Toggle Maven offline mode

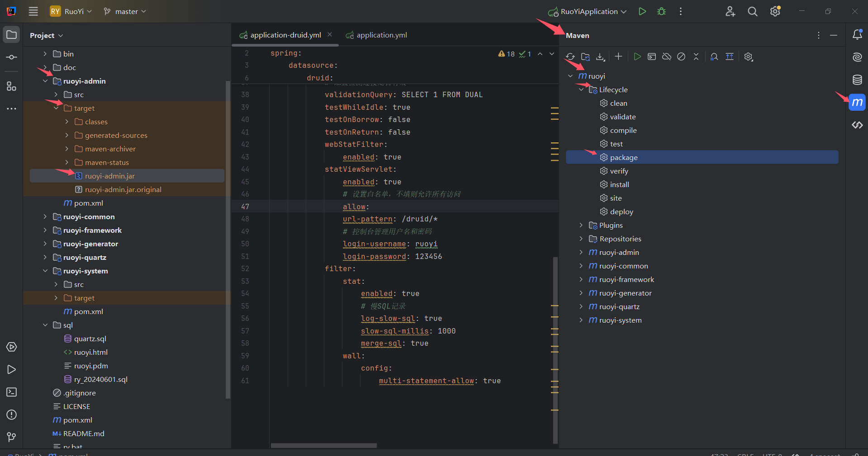point(667,57)
